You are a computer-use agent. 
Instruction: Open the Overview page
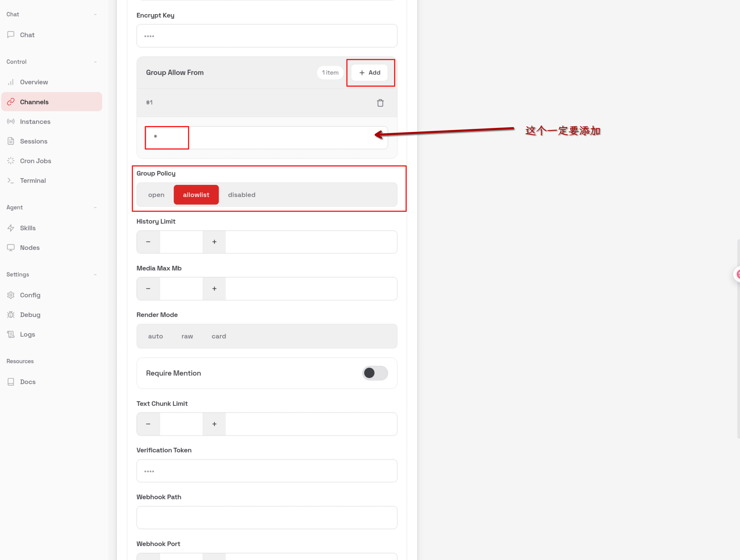52,82
